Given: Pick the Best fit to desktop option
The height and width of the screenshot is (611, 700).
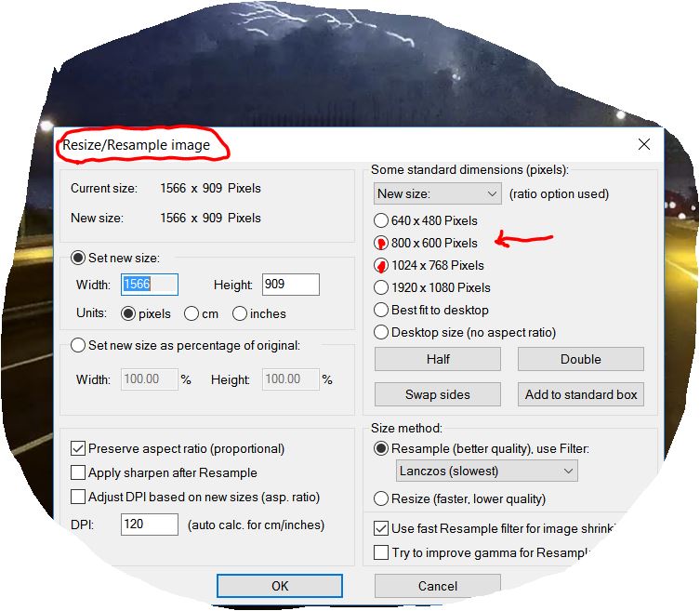Looking at the screenshot, I should click(381, 311).
